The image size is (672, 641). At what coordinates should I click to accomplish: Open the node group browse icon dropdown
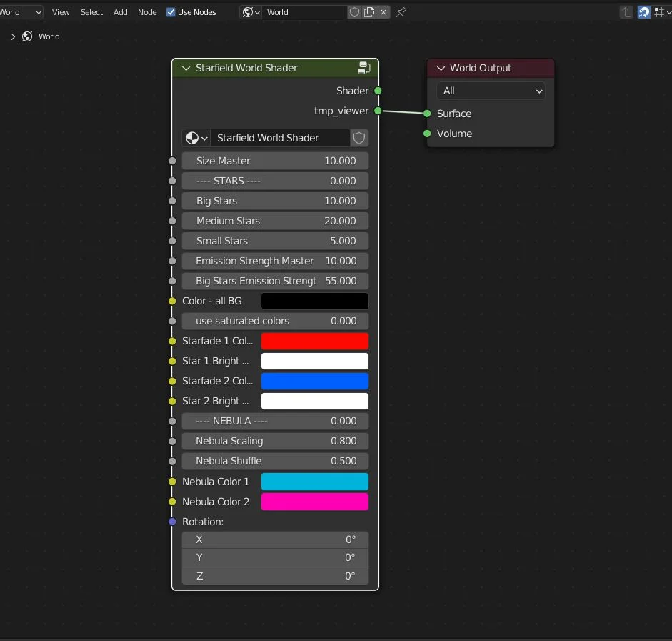point(196,138)
